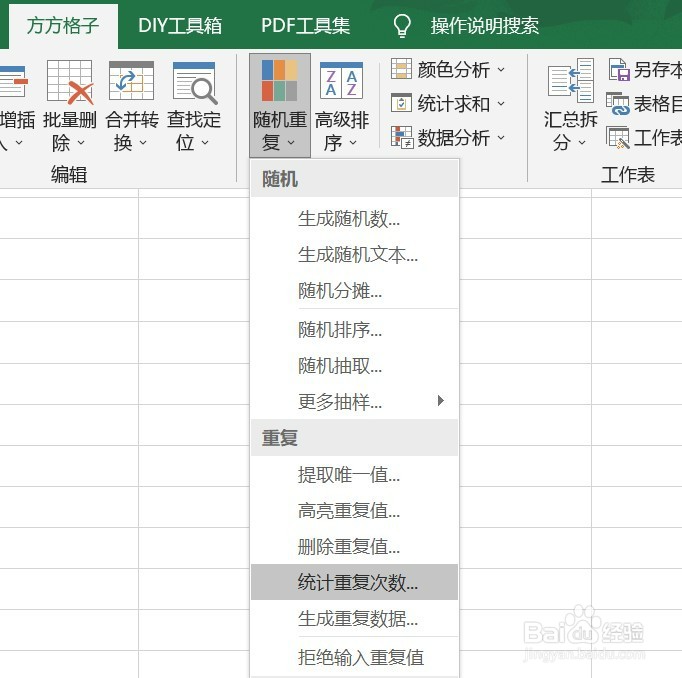Click the 汇总拆分 icon
The width and height of the screenshot is (682, 678).
[571, 81]
